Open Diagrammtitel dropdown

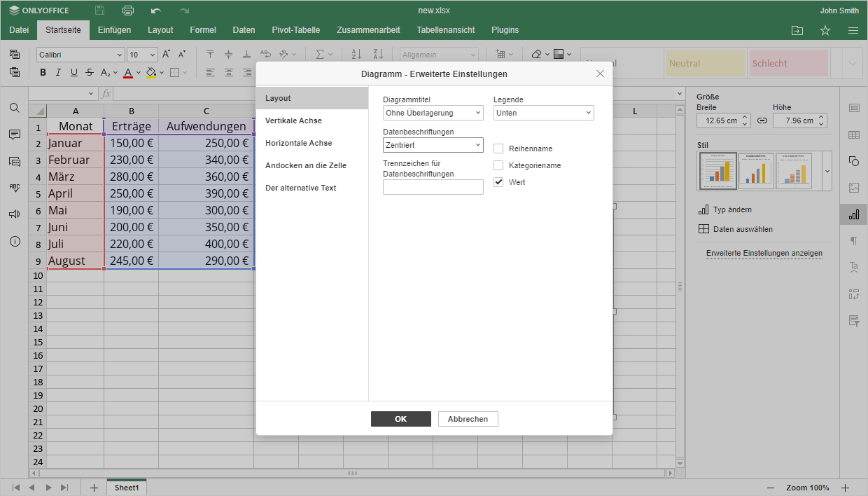(433, 113)
